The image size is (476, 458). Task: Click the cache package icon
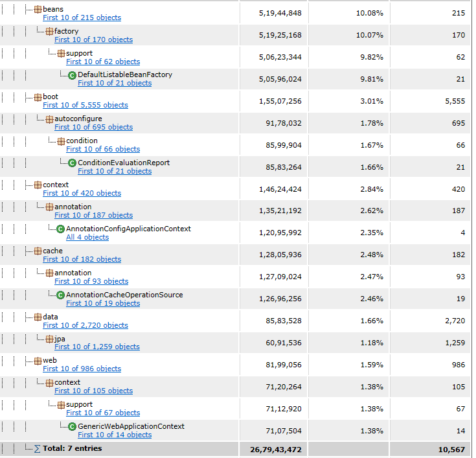coord(38,251)
